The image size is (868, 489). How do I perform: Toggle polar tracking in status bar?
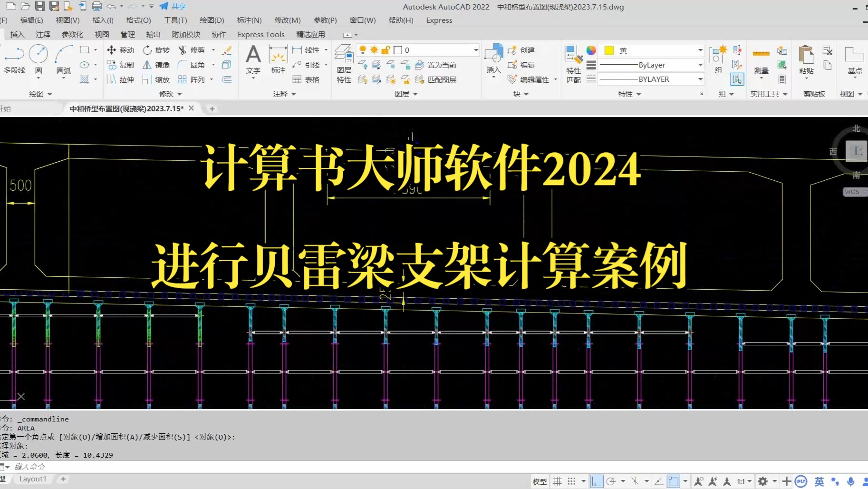click(611, 481)
